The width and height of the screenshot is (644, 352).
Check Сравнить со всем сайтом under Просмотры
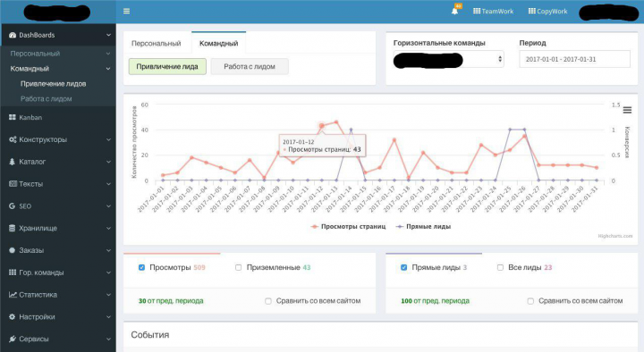pyautogui.click(x=268, y=301)
